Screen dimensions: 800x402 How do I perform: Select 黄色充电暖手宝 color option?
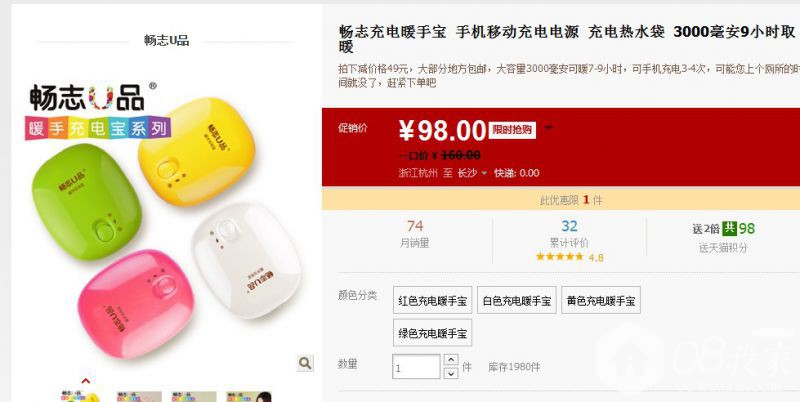click(601, 300)
